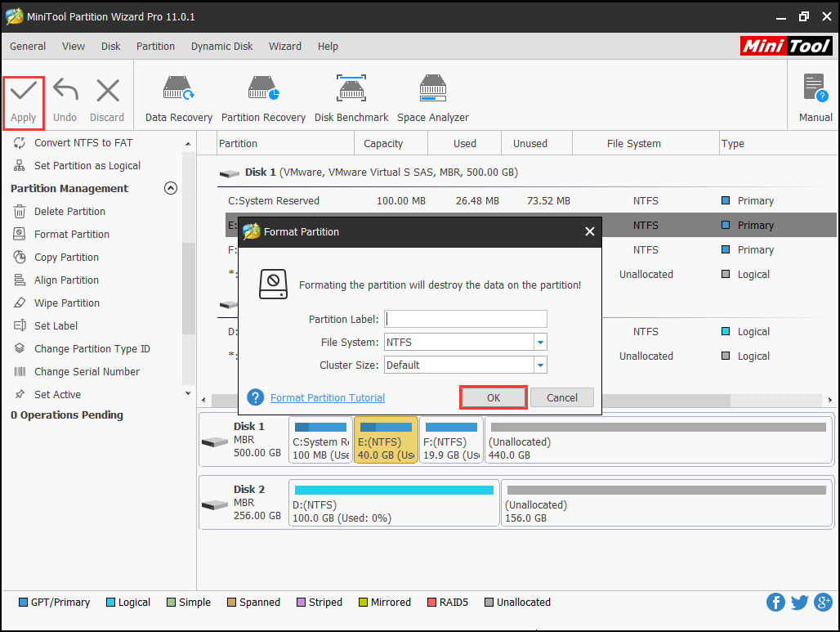Select Wipe Partition in sidebar
840x632 pixels.
tap(66, 303)
